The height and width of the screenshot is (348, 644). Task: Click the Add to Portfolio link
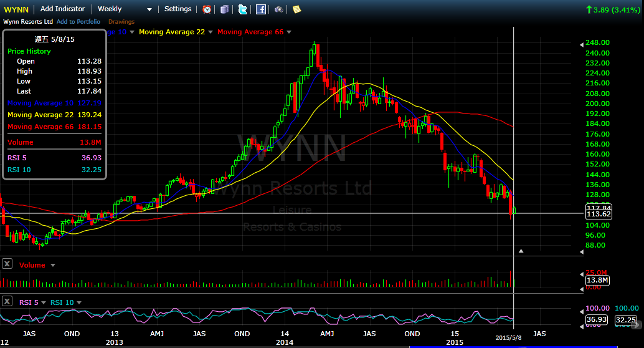[78, 21]
